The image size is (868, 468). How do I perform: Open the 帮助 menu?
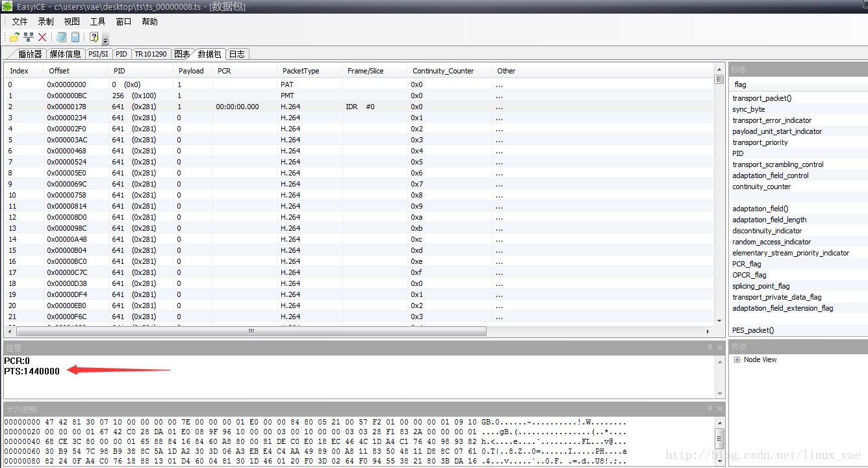[149, 21]
